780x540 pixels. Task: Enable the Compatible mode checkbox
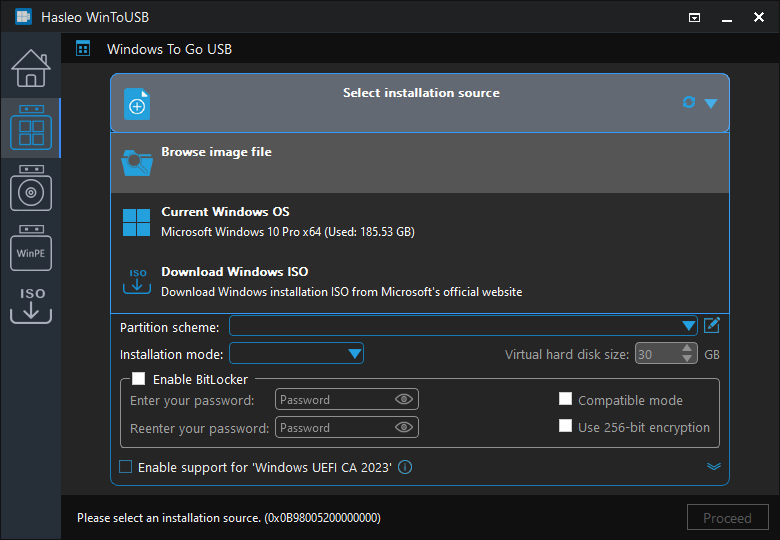pyautogui.click(x=565, y=399)
